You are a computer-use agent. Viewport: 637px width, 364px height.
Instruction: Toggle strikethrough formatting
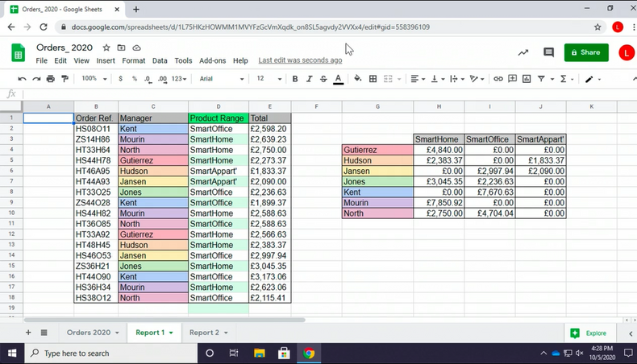click(x=323, y=79)
